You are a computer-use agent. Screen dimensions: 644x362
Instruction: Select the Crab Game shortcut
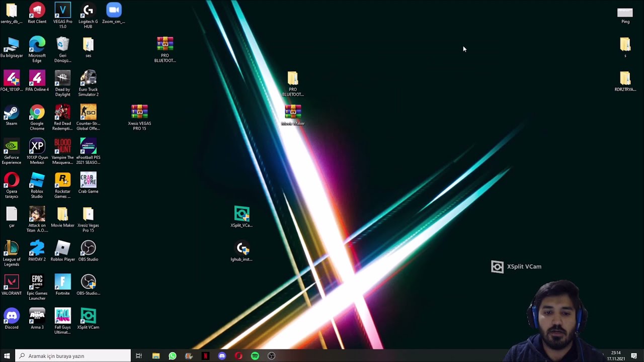click(88, 184)
